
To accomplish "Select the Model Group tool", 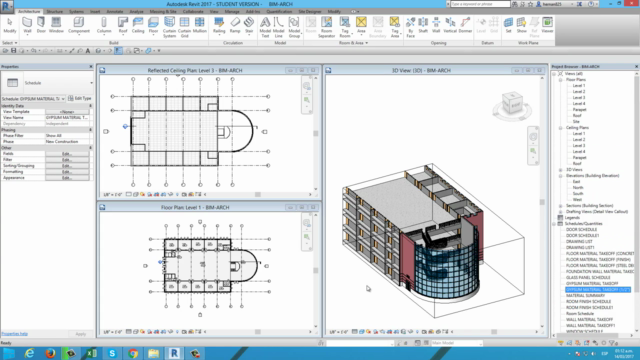I will [294, 27].
